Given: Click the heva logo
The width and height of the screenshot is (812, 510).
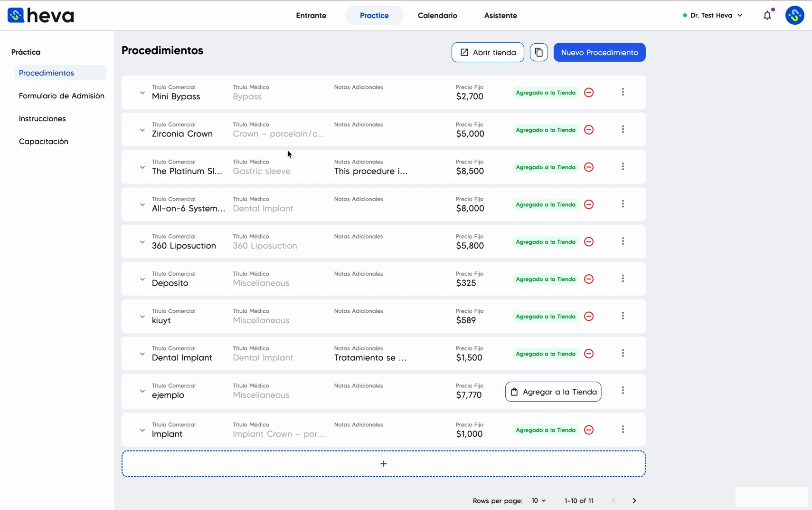Looking at the screenshot, I should coord(41,16).
